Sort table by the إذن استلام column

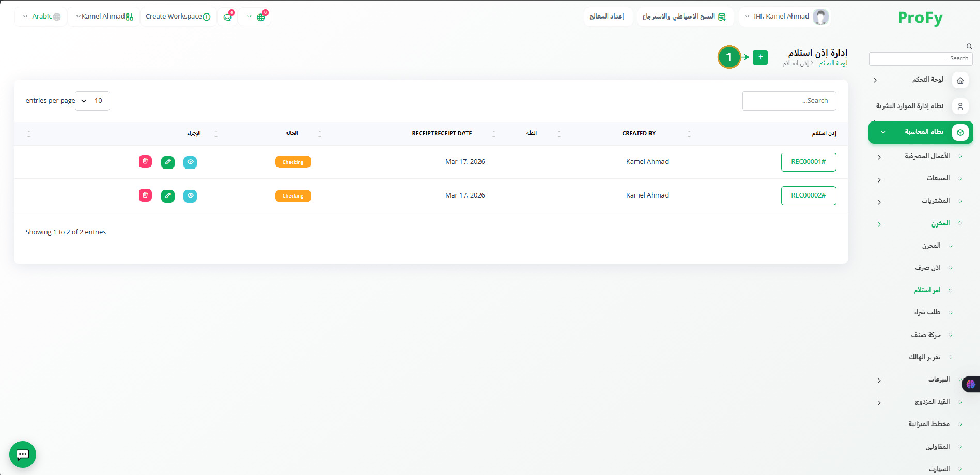pyautogui.click(x=824, y=133)
